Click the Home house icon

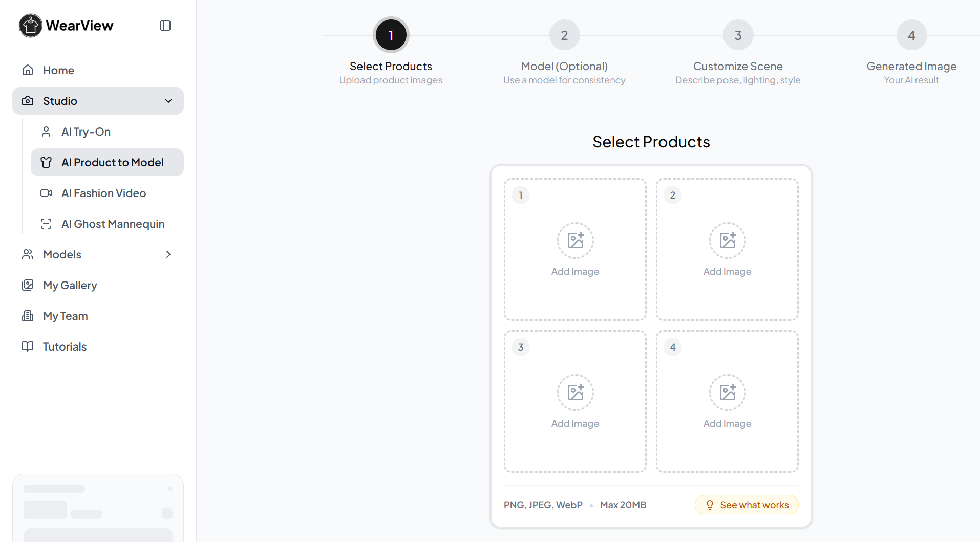[x=28, y=70]
